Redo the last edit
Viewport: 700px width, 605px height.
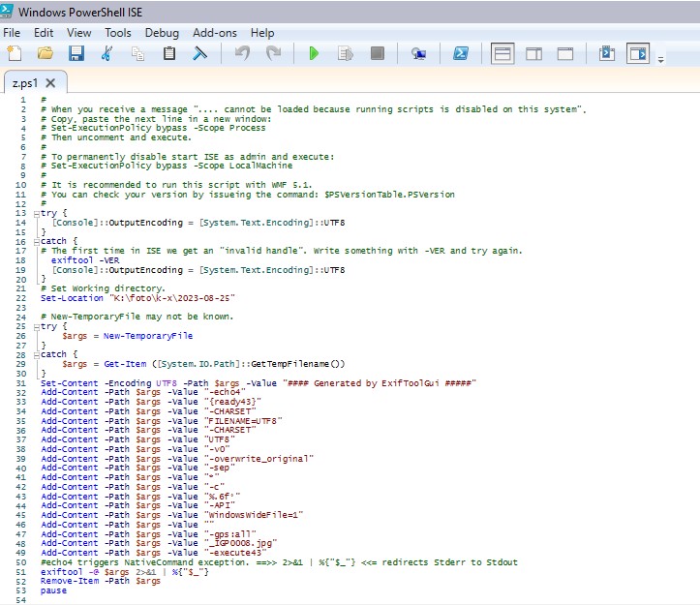coord(274,53)
